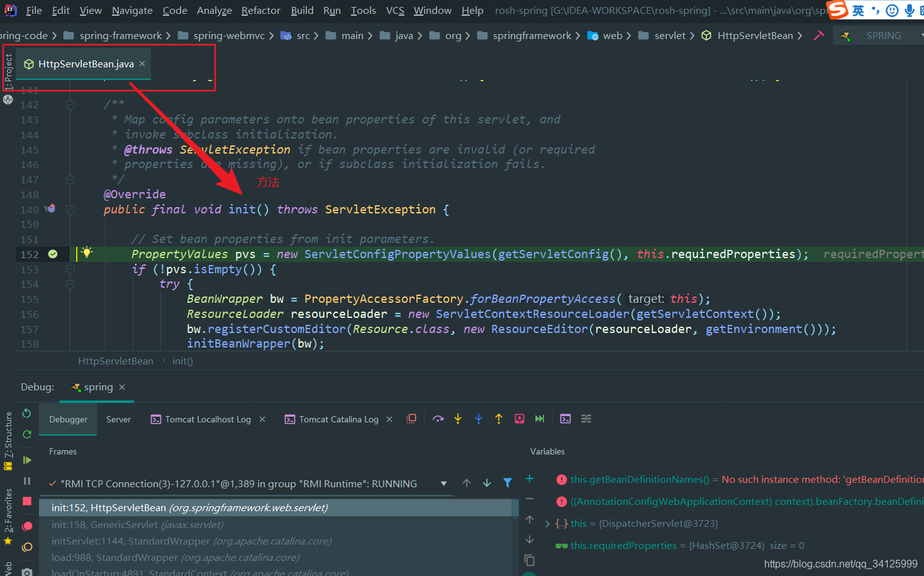Take a thread dump snapshot
Screen dimensions: 924x576
26,571
